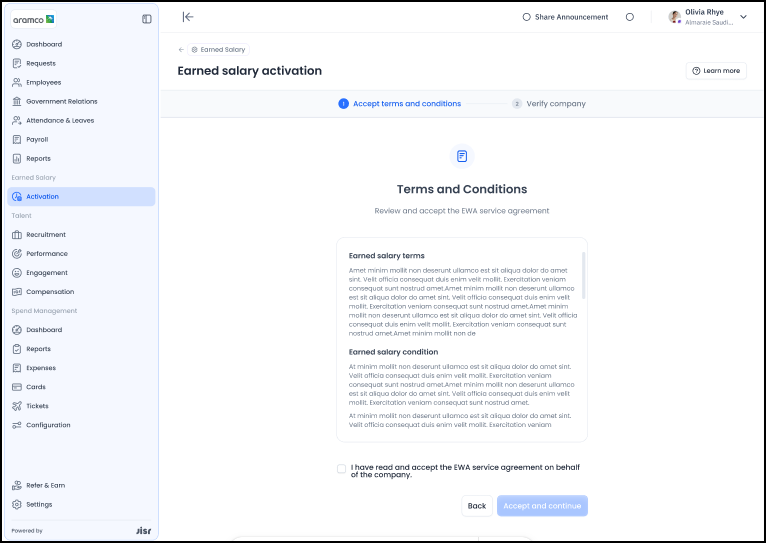This screenshot has height=543, width=766.
Task: Click Accept and continue button
Action: coord(542,506)
